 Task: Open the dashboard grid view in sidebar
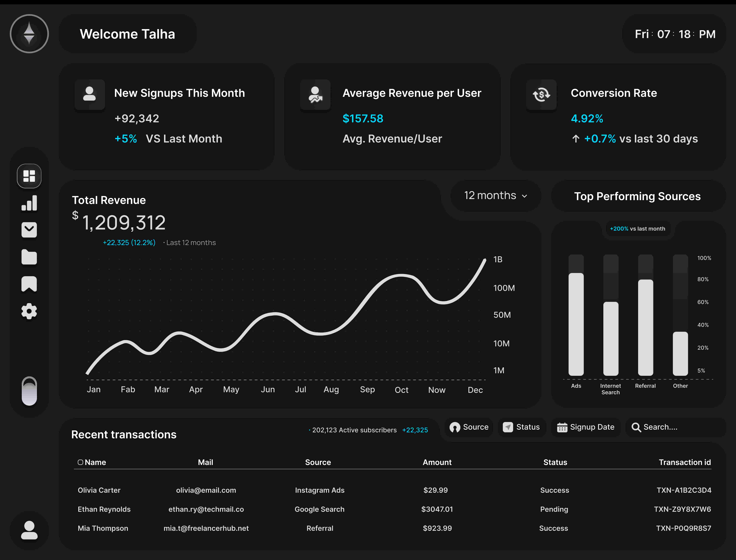coord(29,176)
